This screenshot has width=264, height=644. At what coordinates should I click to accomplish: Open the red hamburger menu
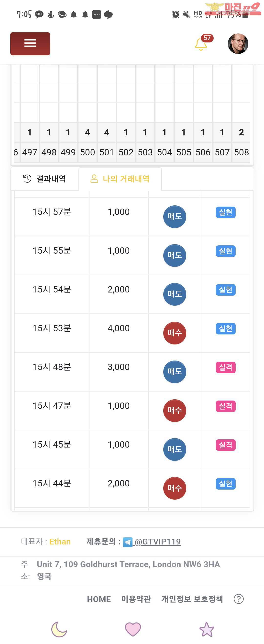pyautogui.click(x=30, y=43)
